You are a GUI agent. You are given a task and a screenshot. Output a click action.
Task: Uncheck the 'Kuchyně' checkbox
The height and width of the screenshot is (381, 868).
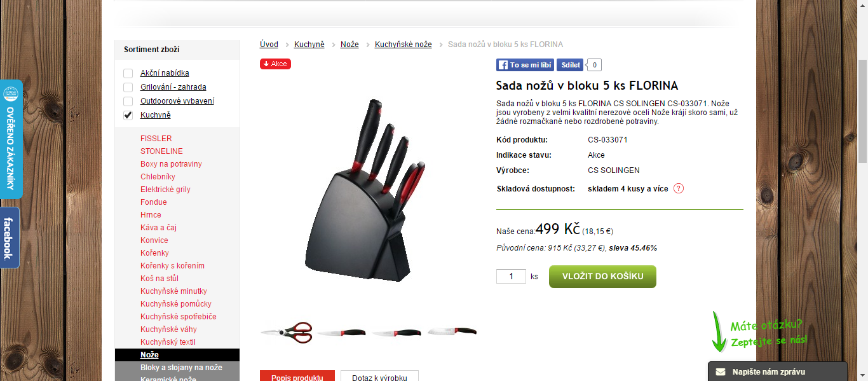click(128, 115)
